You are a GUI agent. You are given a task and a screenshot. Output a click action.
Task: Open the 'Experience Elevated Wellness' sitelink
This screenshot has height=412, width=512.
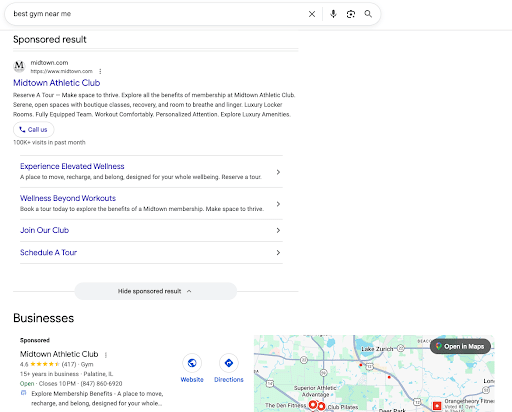[x=72, y=166]
